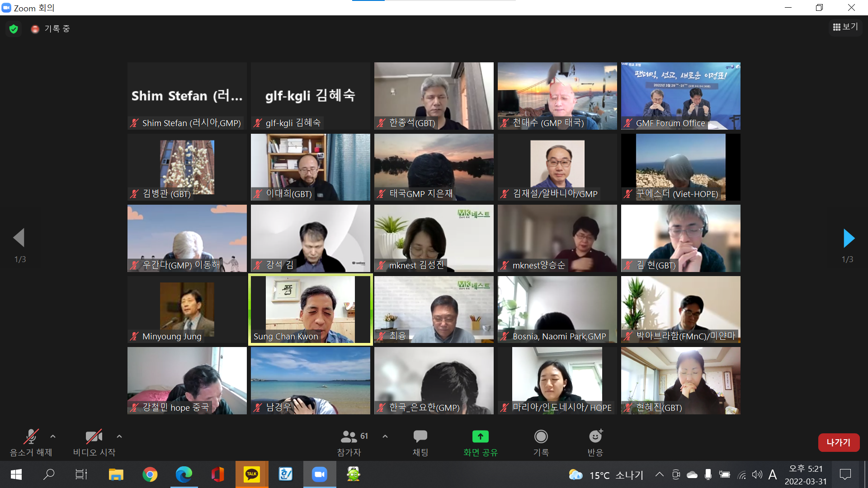Click the Zoom taskbar icon
868x488 pixels.
pyautogui.click(x=320, y=474)
